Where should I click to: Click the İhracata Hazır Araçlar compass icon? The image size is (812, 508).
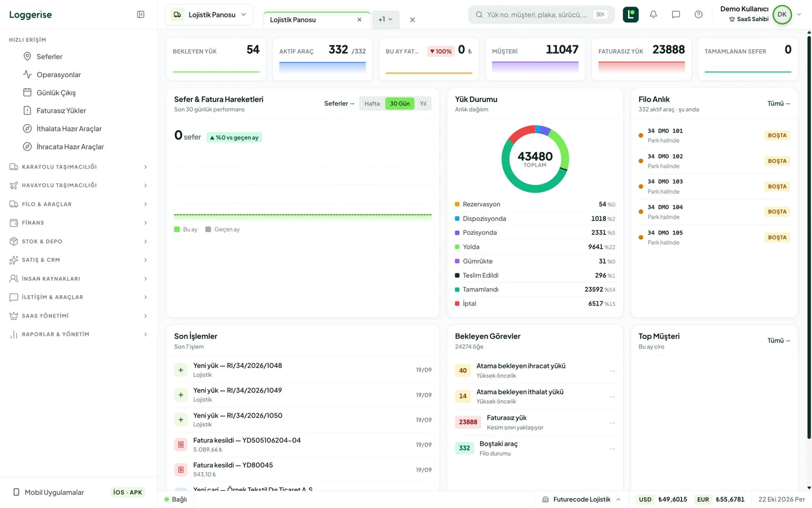27,147
